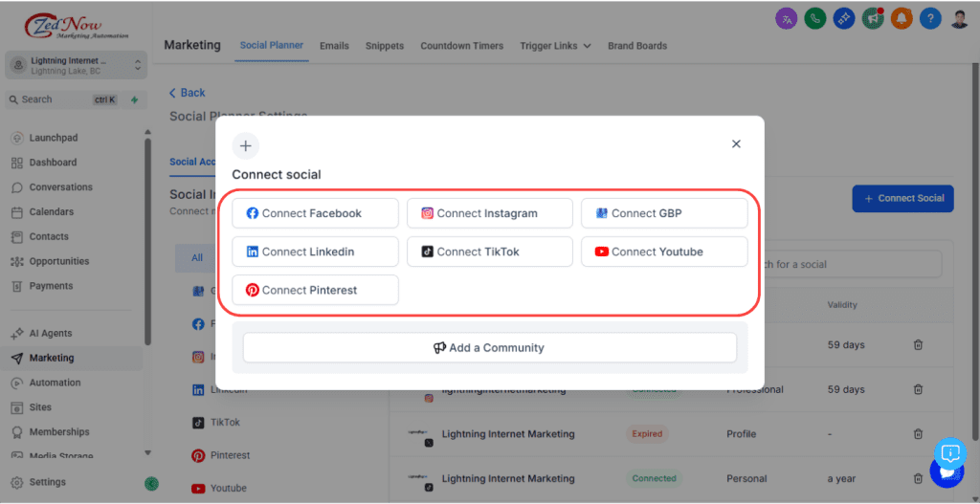Delete the Expired Profile account row
This screenshot has width=980, height=504.
[x=918, y=433]
